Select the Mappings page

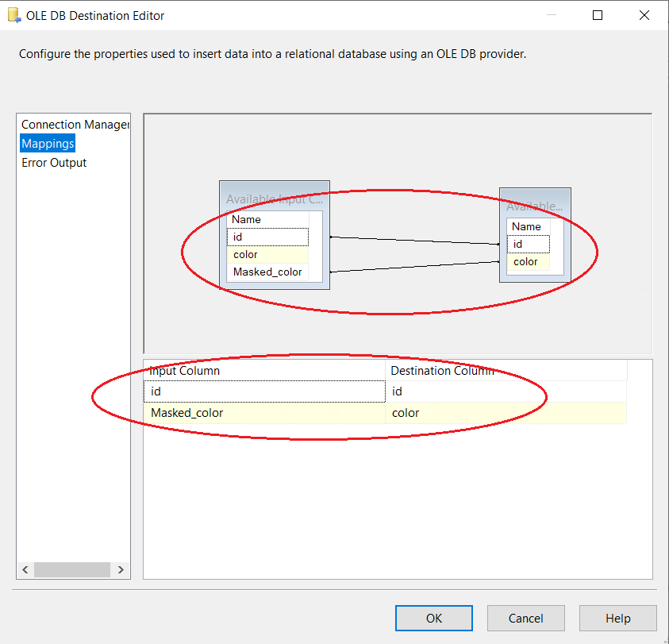coord(48,144)
